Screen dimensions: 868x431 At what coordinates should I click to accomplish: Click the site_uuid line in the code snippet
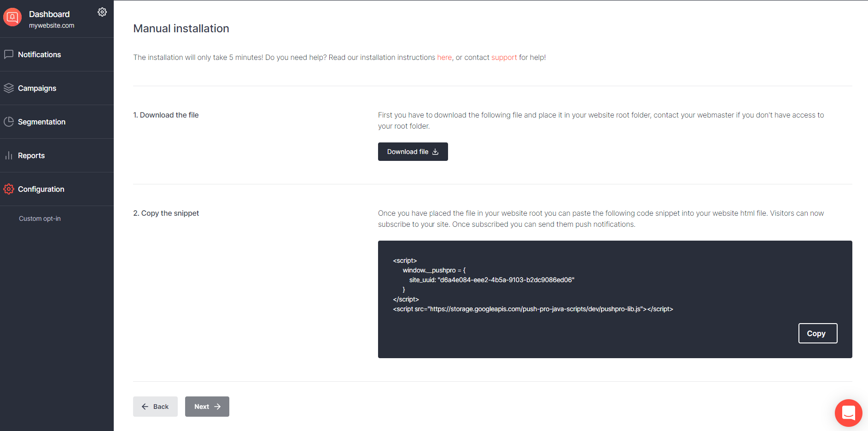tap(492, 280)
